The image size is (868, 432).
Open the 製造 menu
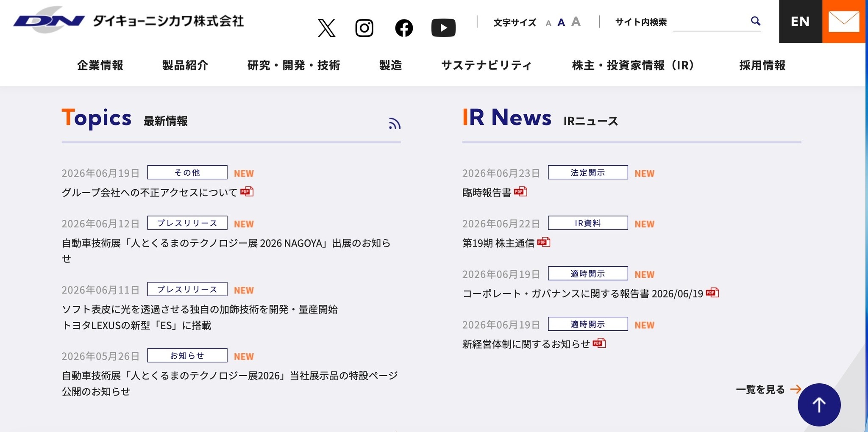390,65
